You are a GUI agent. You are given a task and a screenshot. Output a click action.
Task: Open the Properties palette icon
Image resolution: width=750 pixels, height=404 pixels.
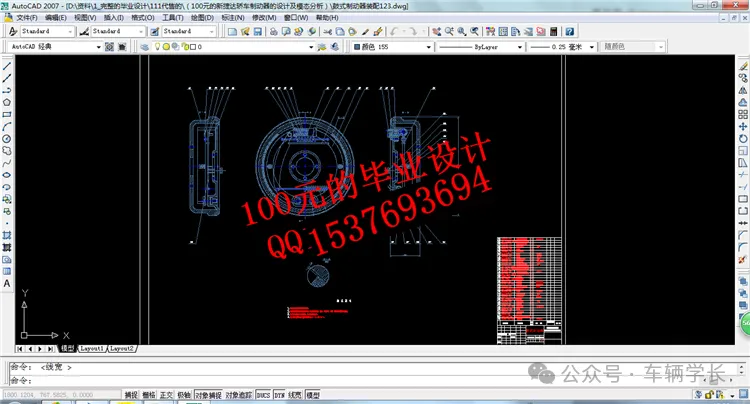click(x=490, y=32)
